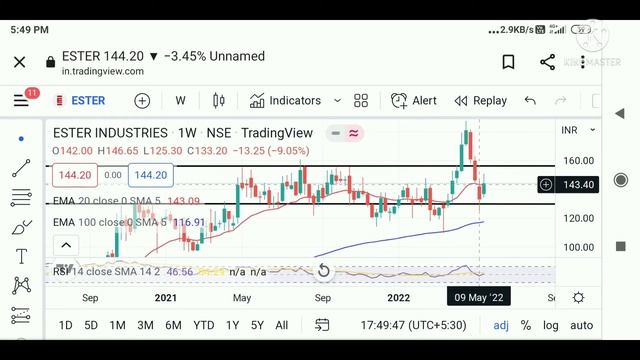640x360 pixels.
Task: Select the Fibonacci retracement lines tool
Action: click(21, 198)
